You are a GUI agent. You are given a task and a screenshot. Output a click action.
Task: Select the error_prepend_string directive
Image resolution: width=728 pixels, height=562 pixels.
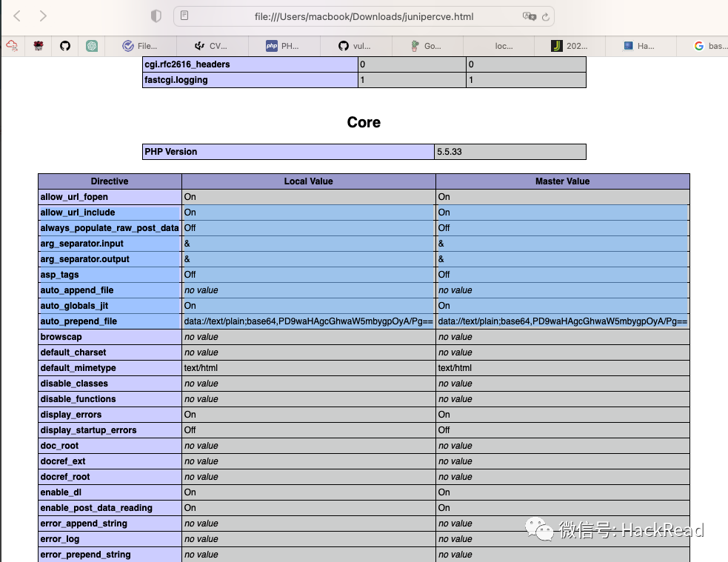click(85, 555)
